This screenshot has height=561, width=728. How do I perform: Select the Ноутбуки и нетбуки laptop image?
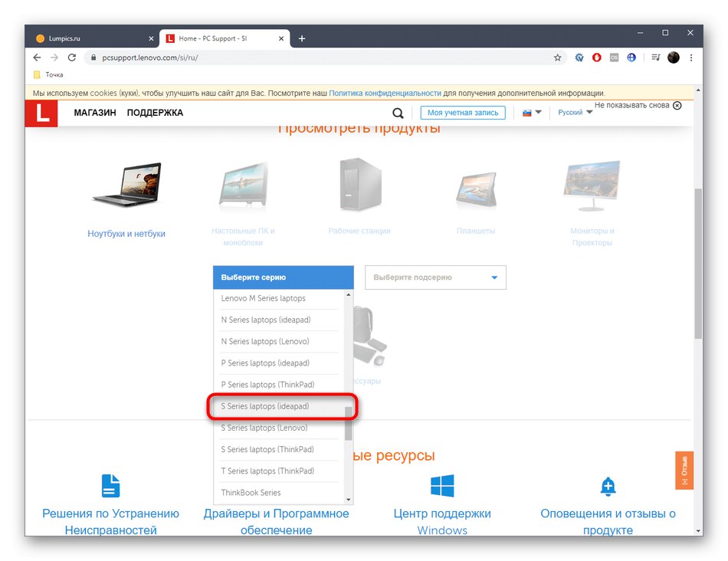pyautogui.click(x=128, y=185)
